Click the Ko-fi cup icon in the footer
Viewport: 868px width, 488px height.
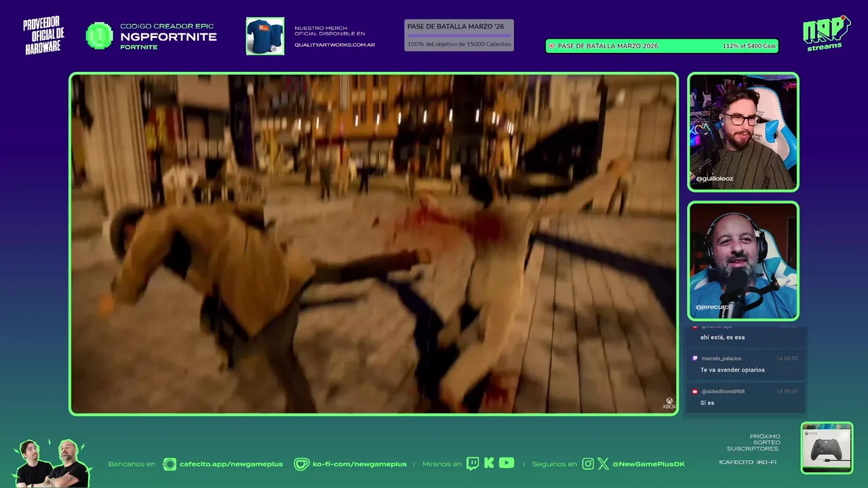pyautogui.click(x=301, y=464)
